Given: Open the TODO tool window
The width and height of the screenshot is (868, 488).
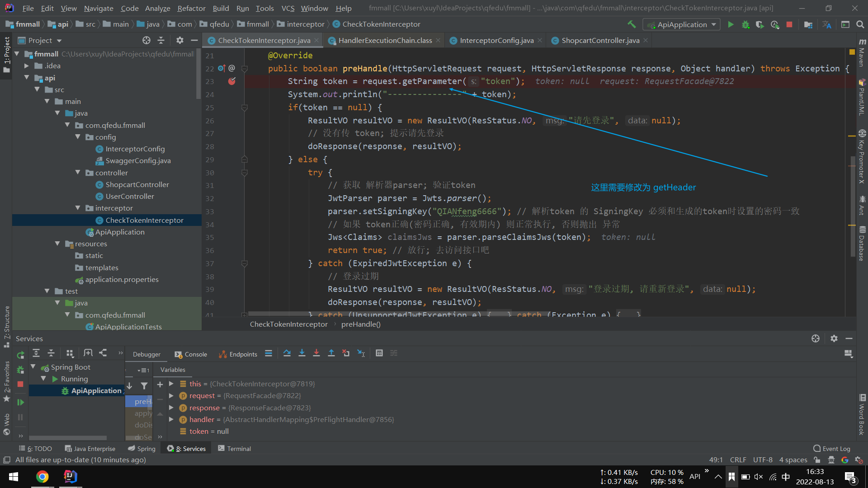Looking at the screenshot, I should pyautogui.click(x=35, y=448).
